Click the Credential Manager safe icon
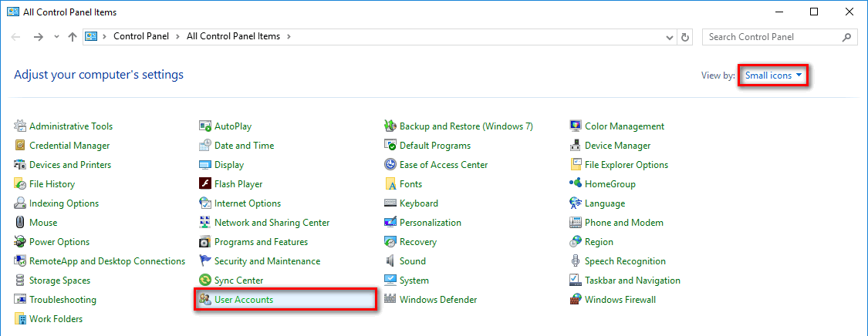 tap(20, 146)
